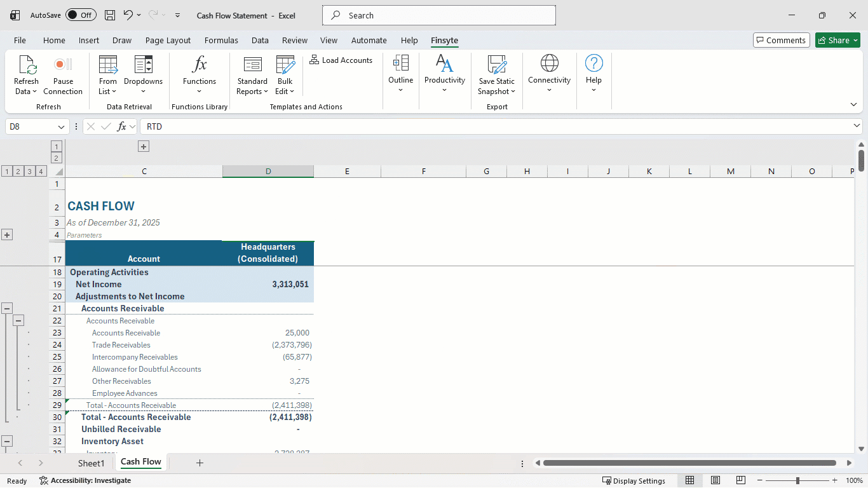Add a new sheet
Viewport: 868px width, 488px height.
(200, 463)
